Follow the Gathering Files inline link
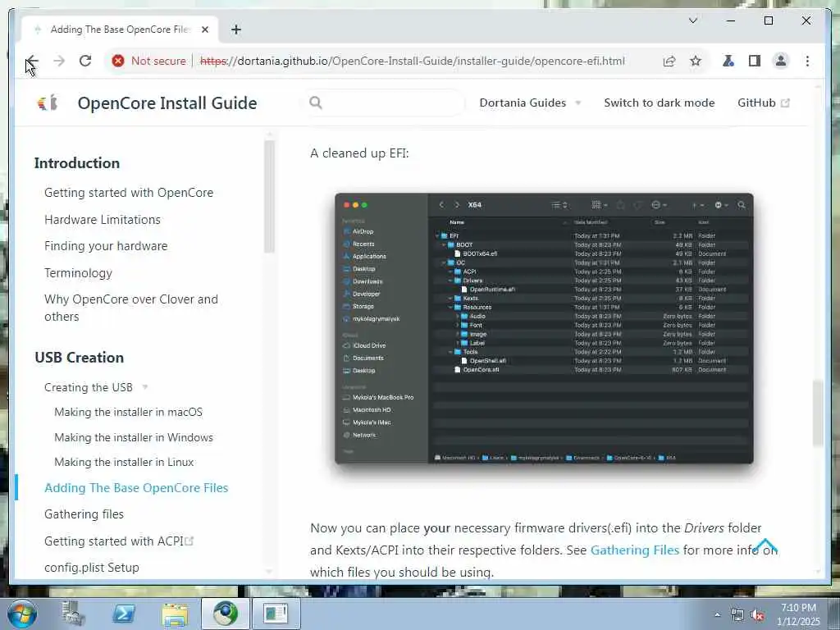Screen dimensions: 840x630 634,550
